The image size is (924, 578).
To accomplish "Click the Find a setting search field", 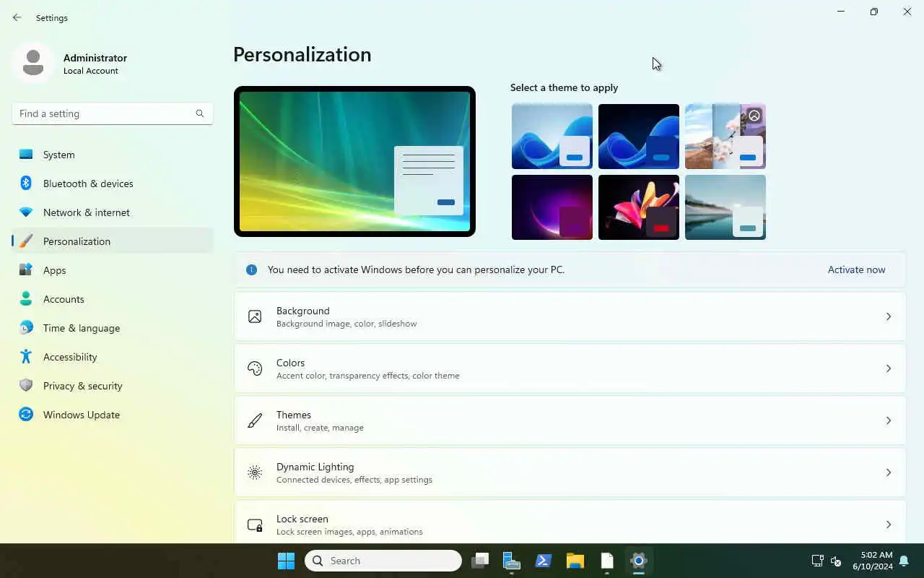I will click(x=112, y=113).
